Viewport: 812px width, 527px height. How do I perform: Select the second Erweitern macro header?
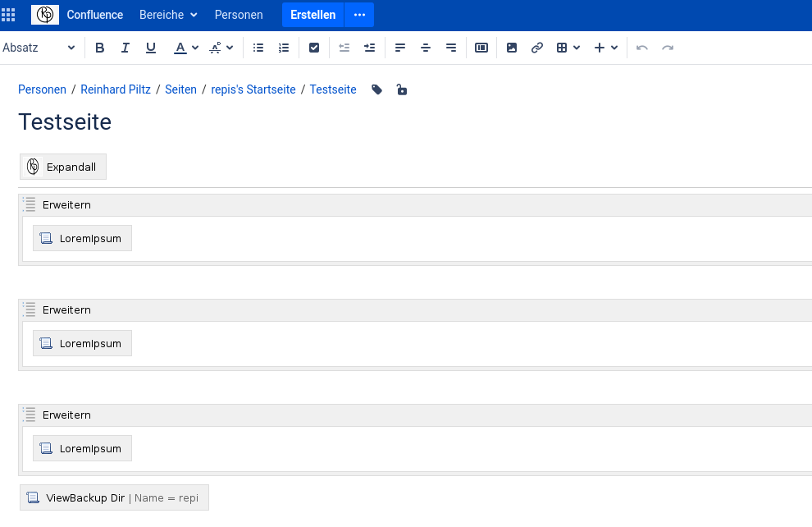[x=417, y=310]
